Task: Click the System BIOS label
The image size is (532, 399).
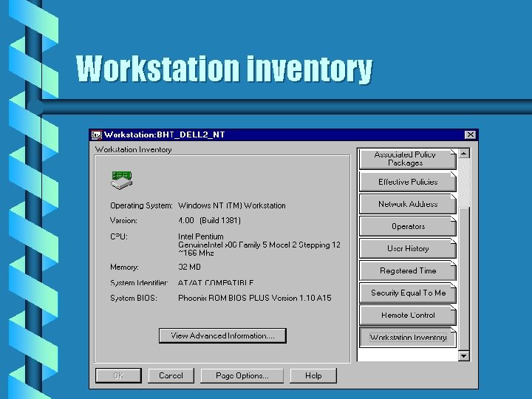Action: point(134,298)
